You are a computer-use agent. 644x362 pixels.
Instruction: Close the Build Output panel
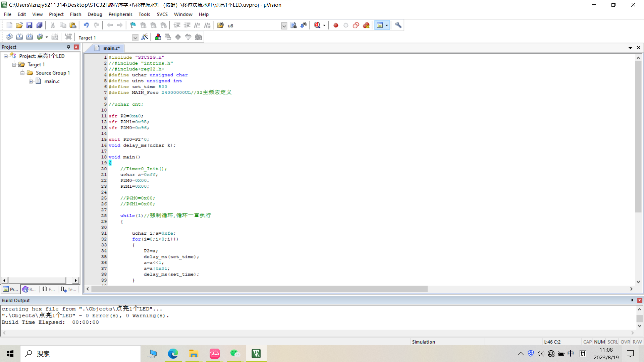click(640, 300)
